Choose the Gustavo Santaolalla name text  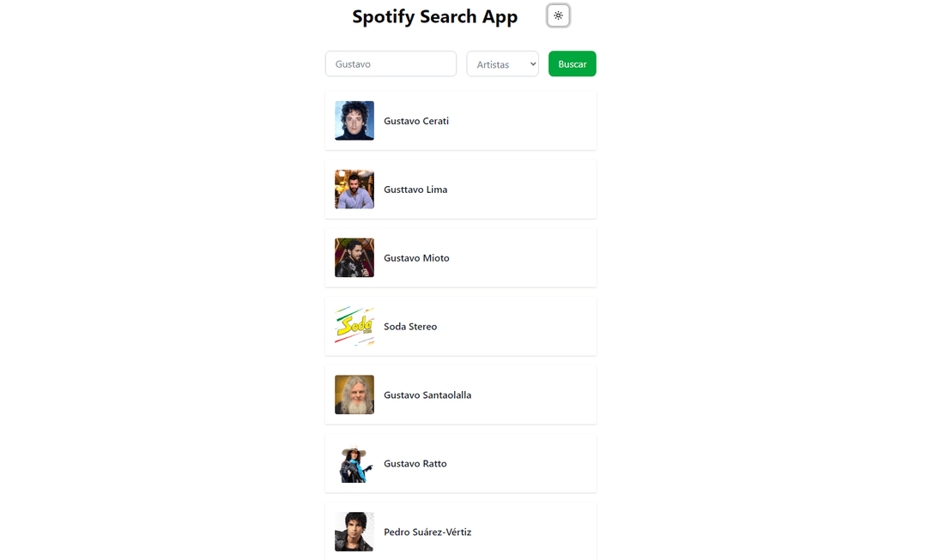tap(427, 395)
